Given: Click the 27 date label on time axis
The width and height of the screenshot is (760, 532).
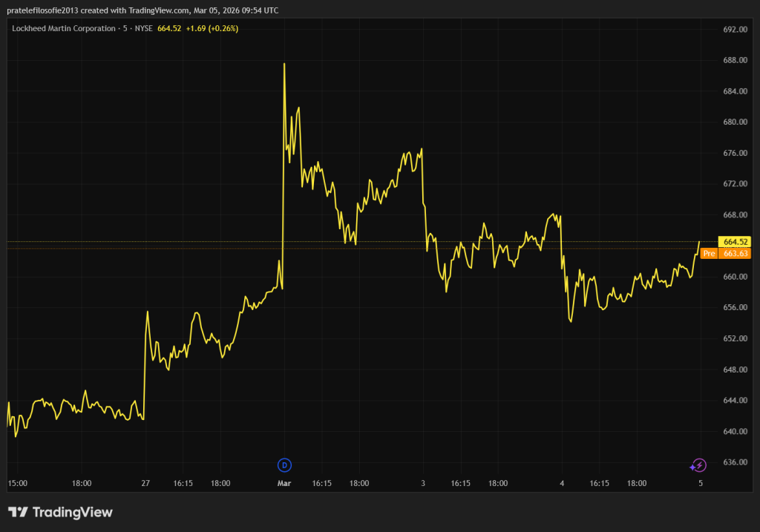Looking at the screenshot, I should (145, 483).
